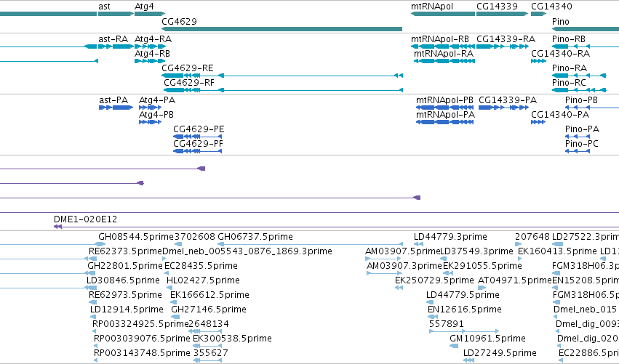The image size is (619, 364).
Task: Select EST GH08544.5prime
Action: click(136, 237)
